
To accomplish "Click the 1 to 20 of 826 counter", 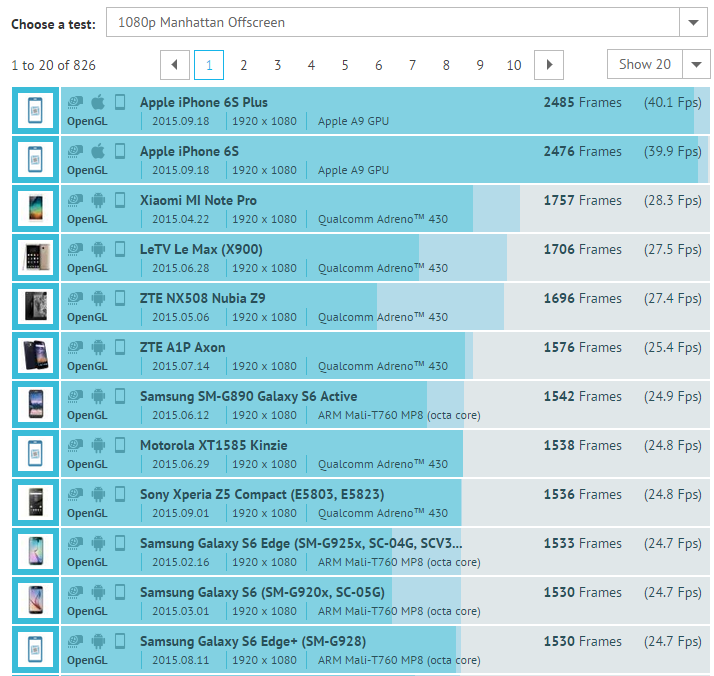I will coord(53,65).
